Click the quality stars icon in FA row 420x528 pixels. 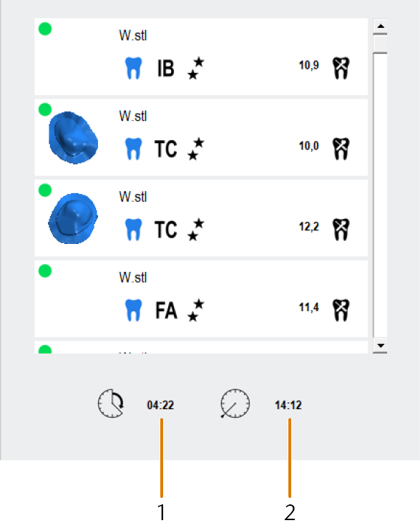coord(195,310)
